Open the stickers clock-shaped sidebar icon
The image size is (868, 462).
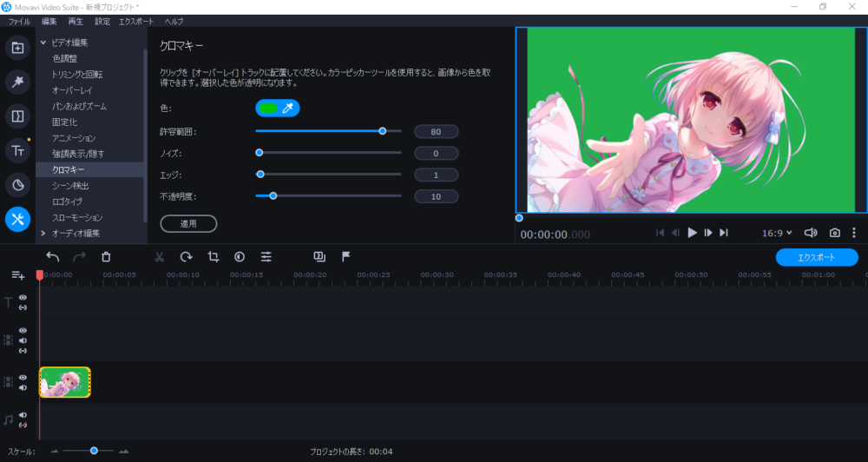coord(17,185)
